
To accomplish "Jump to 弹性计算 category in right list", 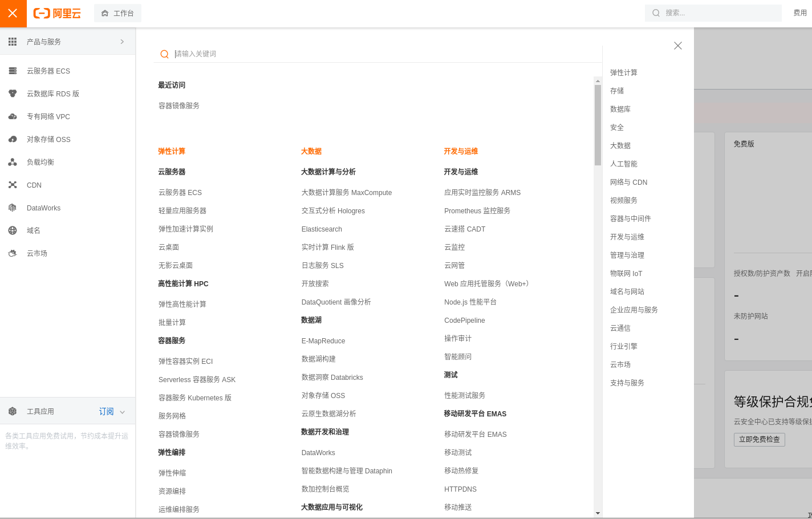I will [624, 72].
